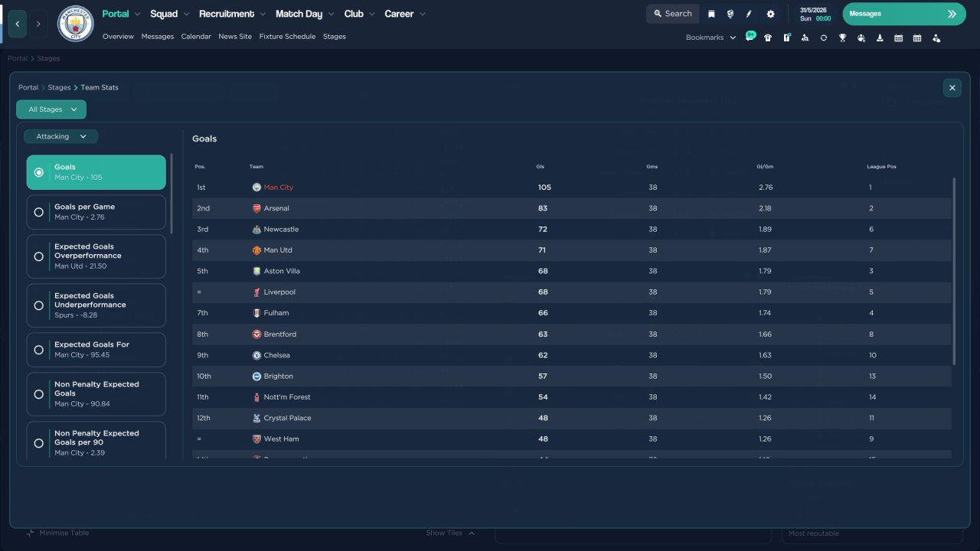The width and height of the screenshot is (980, 551).
Task: Click the green Messages continue button
Action: pos(904,14)
